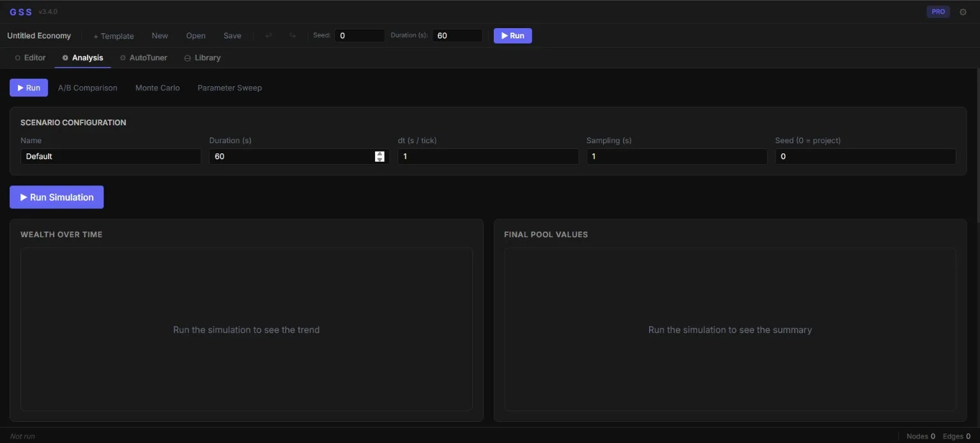Click the Nodes 0 status entry

pyautogui.click(x=921, y=436)
